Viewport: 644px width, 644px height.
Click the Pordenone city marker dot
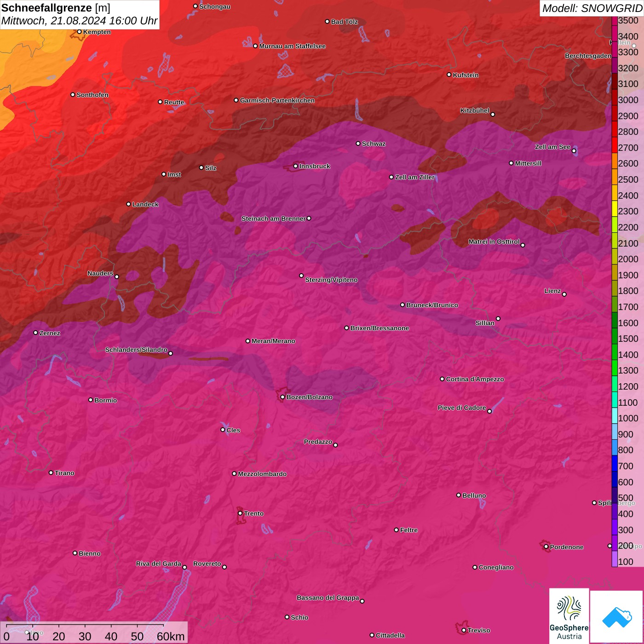tap(546, 547)
